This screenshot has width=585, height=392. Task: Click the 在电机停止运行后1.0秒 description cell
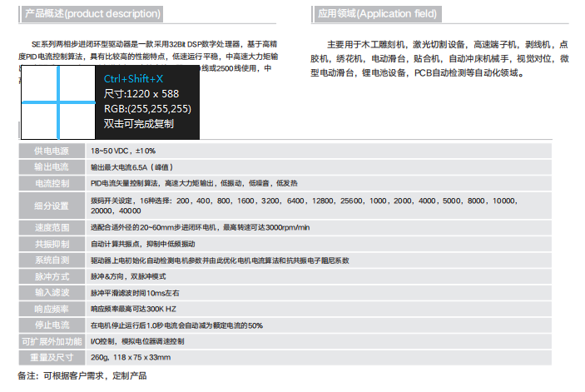tap(319, 325)
